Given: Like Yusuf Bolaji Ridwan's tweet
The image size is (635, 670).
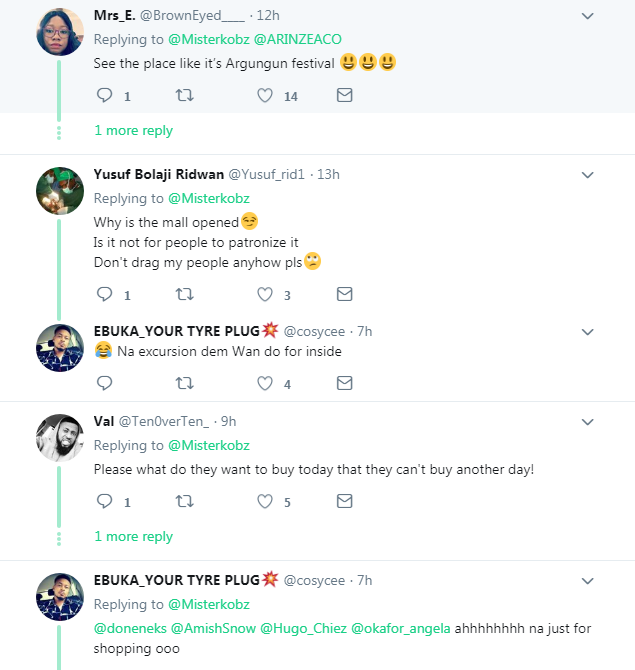Looking at the screenshot, I should 265,294.
